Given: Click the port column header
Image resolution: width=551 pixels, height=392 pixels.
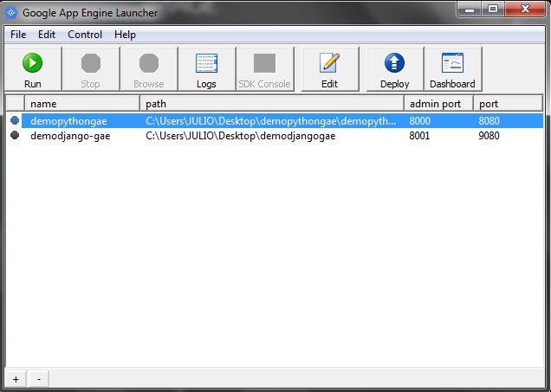Looking at the screenshot, I should point(509,104).
